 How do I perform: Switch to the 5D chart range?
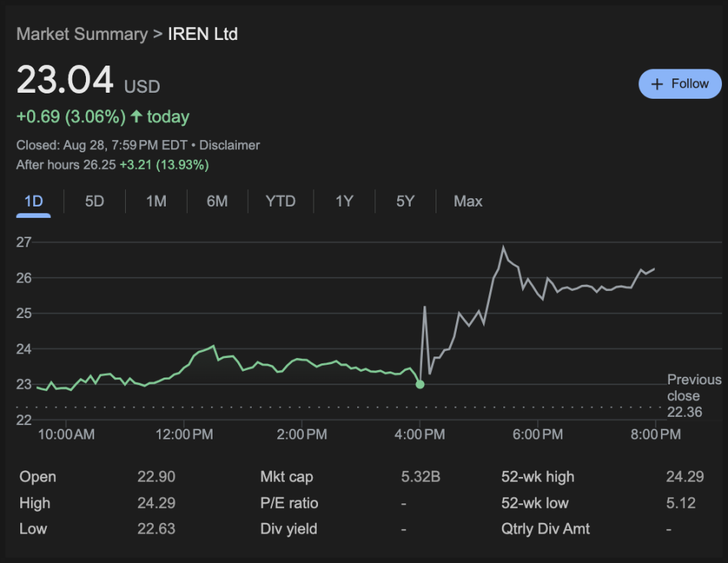click(94, 201)
